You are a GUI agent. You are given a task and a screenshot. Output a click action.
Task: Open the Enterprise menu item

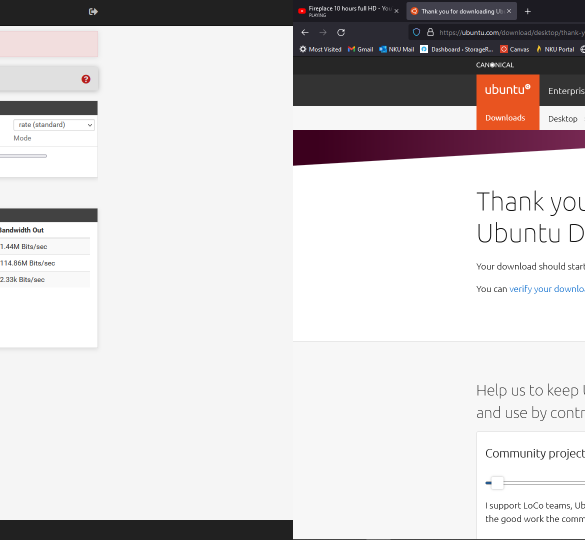[566, 91]
